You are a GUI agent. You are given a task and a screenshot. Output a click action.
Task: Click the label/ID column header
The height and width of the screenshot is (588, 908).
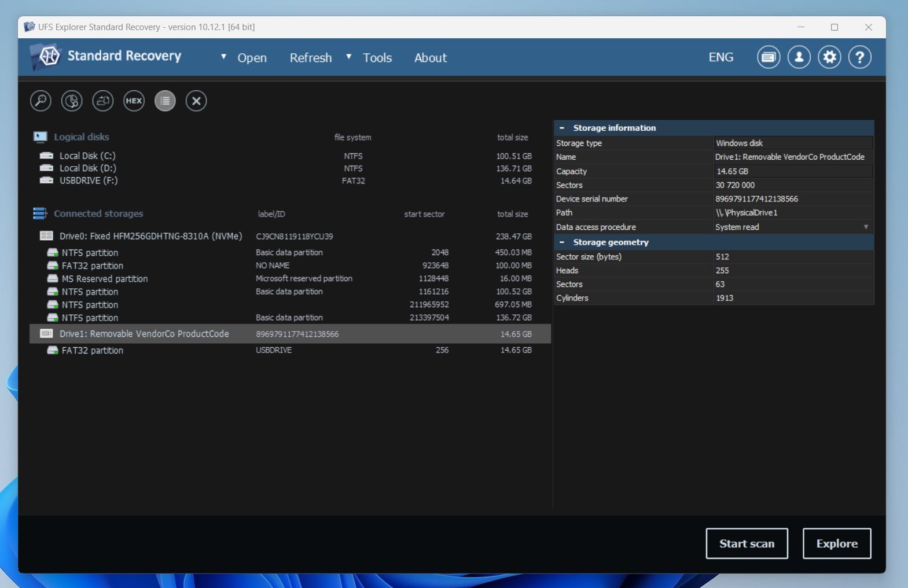point(271,214)
